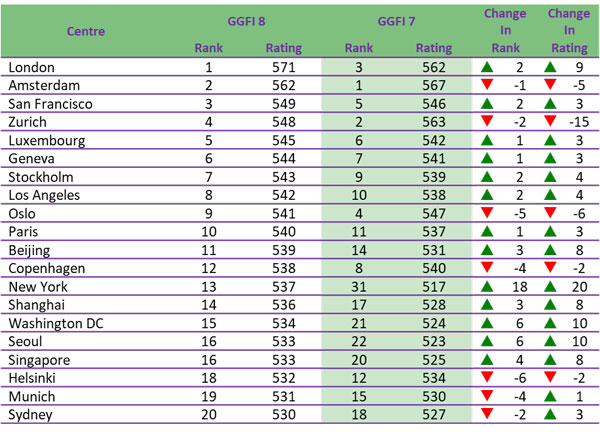
Task: Click the "GGFI 7" header cell
Action: [395, 20]
